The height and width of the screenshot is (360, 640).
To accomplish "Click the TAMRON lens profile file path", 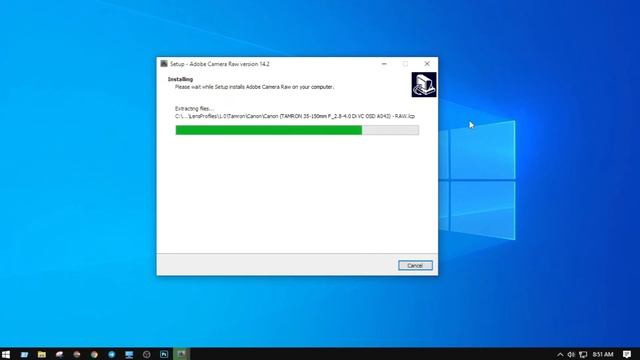I will point(295,116).
